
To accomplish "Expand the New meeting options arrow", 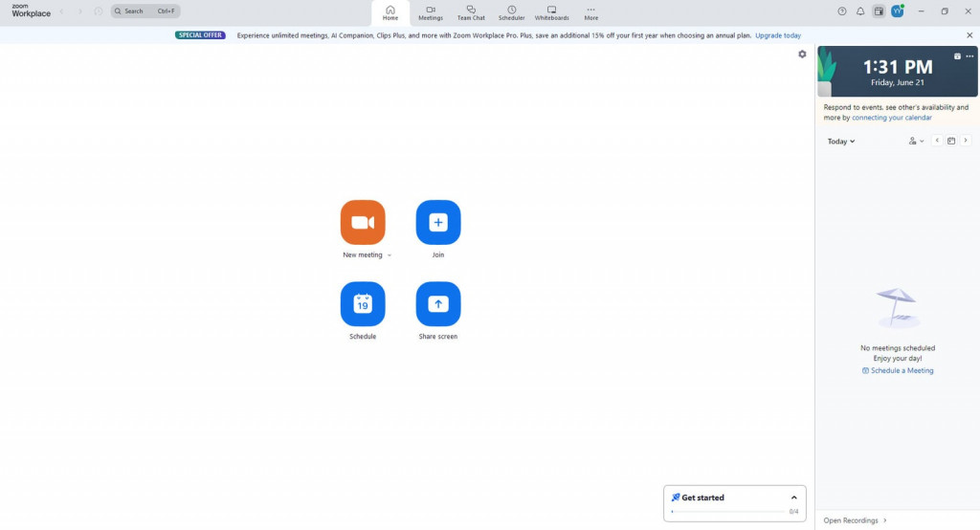I will pyautogui.click(x=390, y=255).
